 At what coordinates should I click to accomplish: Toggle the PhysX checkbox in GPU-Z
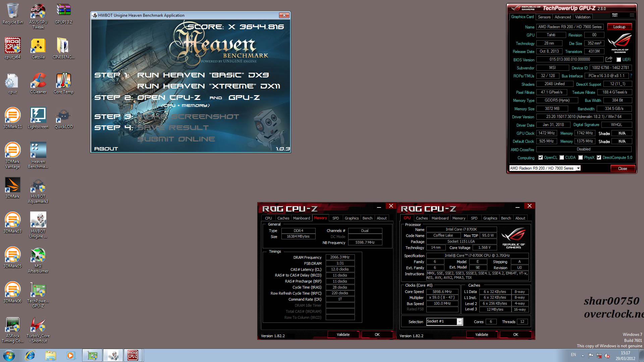(580, 158)
